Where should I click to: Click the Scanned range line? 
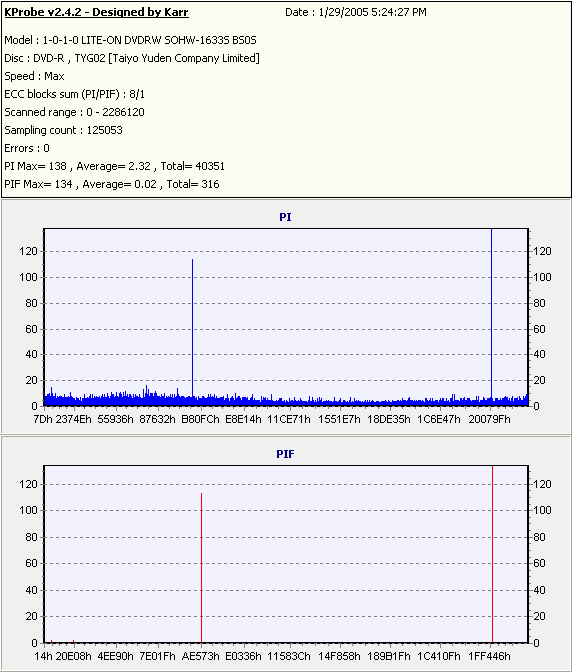pos(75,112)
